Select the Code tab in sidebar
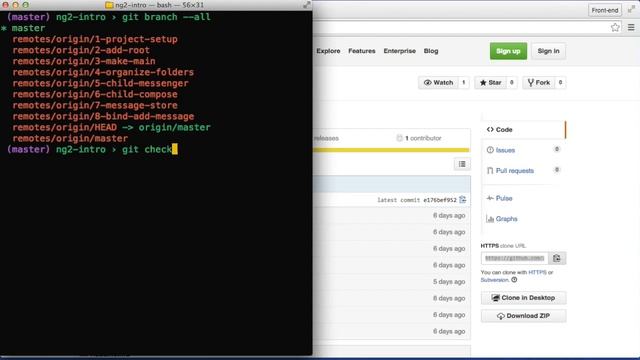Image resolution: width=640 pixels, height=360 pixels. pos(524,129)
